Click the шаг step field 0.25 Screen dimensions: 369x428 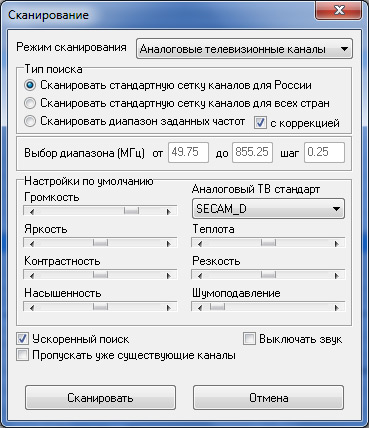[325, 152]
